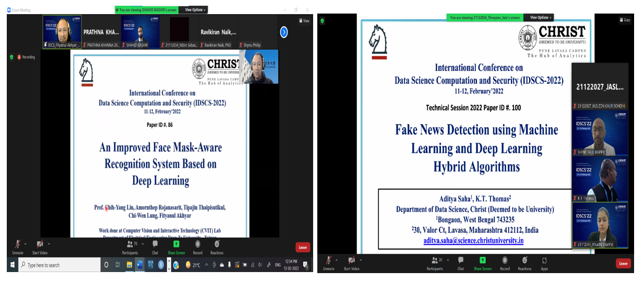Select 21112034_Nibin Sebas participant tile
This screenshot has height=283, width=644.
179,32
